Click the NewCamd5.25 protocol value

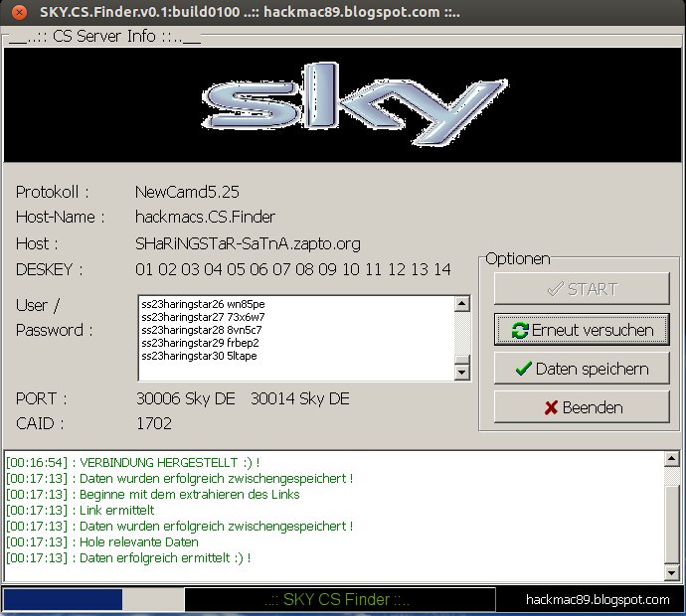tap(187, 192)
